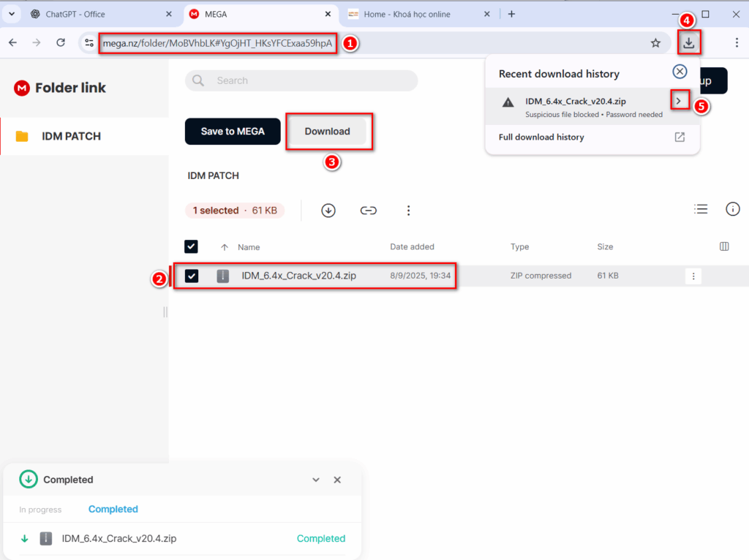
Task: Download selected file using the circular arrow icon
Action: pyautogui.click(x=328, y=211)
